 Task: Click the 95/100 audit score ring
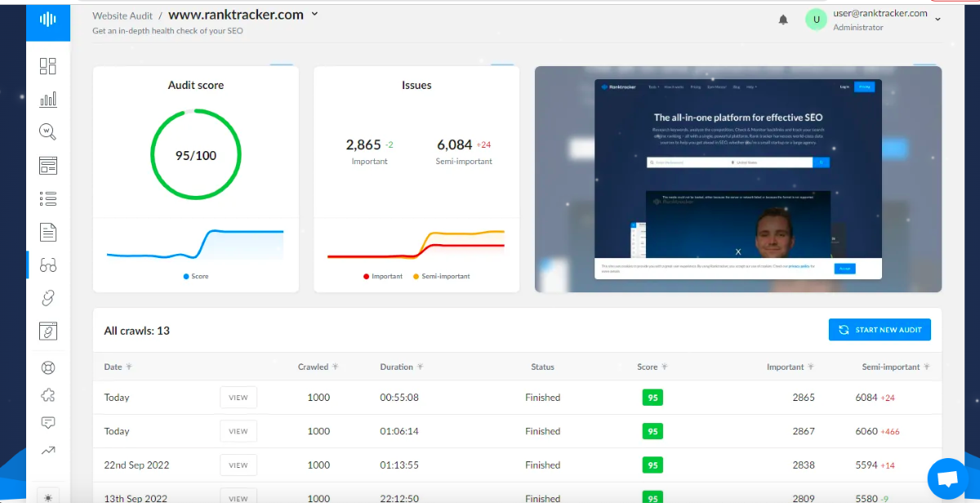click(x=196, y=155)
